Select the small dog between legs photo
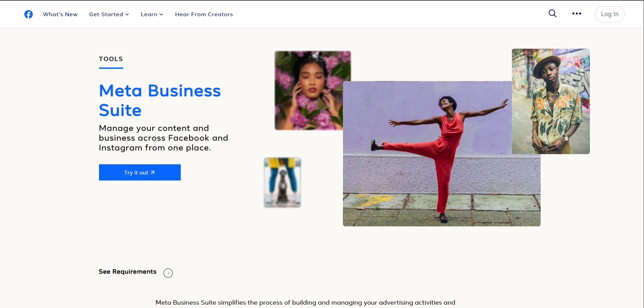This screenshot has width=644, height=308. click(x=282, y=183)
